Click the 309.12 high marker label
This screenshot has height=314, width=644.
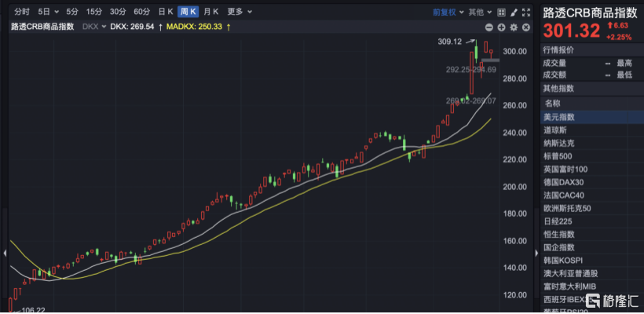click(x=450, y=42)
